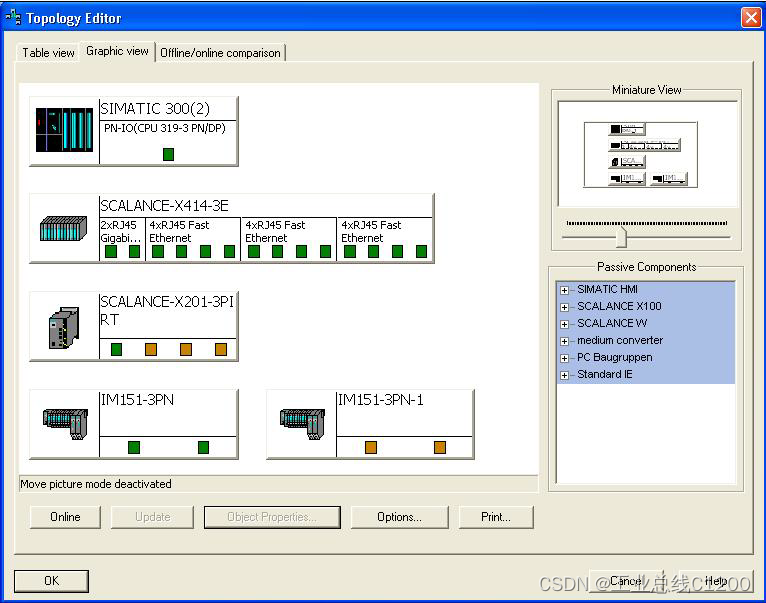Expand the Standard IE tree node

[564, 375]
